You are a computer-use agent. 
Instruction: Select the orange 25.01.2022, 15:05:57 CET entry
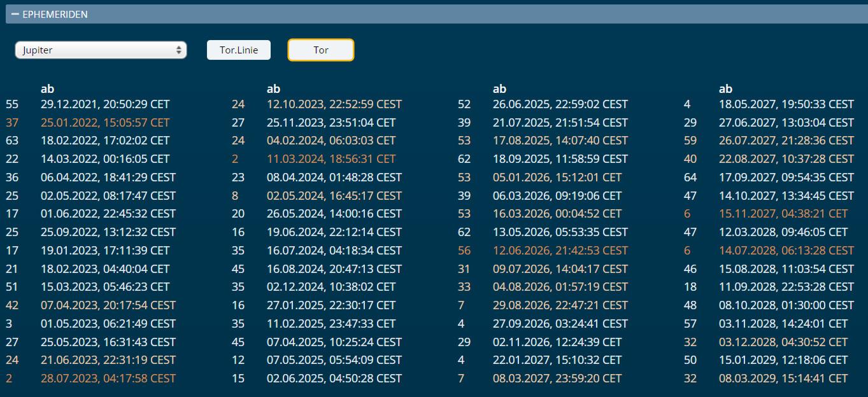(105, 122)
